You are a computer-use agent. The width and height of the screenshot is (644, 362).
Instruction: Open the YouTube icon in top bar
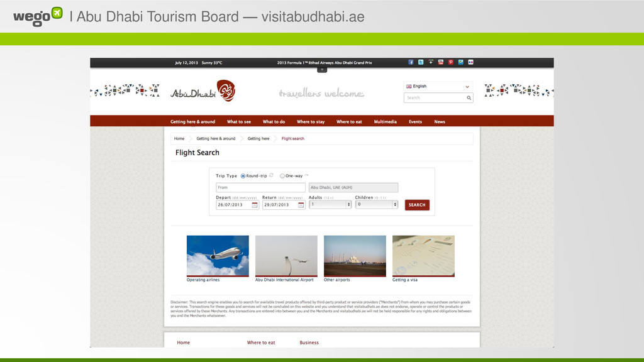[441, 62]
